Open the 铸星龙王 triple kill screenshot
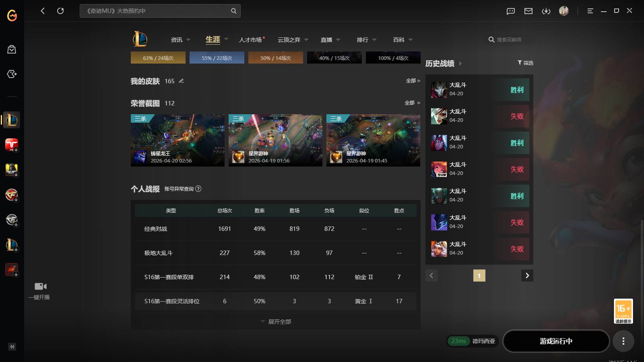Viewport: 644px width, 362px height. coord(178,140)
